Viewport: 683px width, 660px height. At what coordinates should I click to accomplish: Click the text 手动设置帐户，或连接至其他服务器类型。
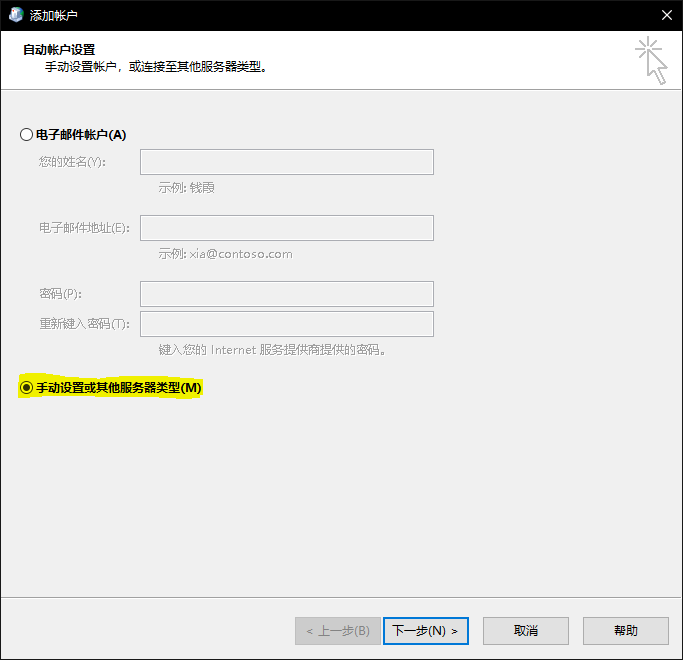(x=156, y=67)
